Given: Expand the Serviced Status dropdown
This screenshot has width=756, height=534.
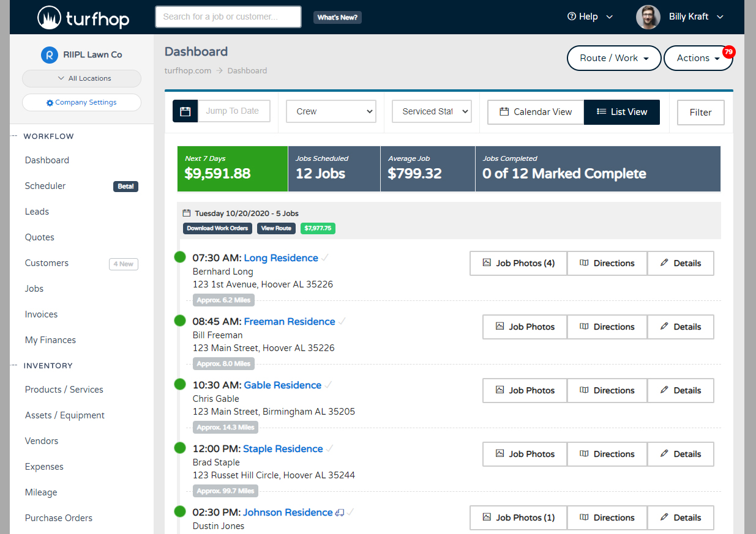Looking at the screenshot, I should tap(432, 111).
